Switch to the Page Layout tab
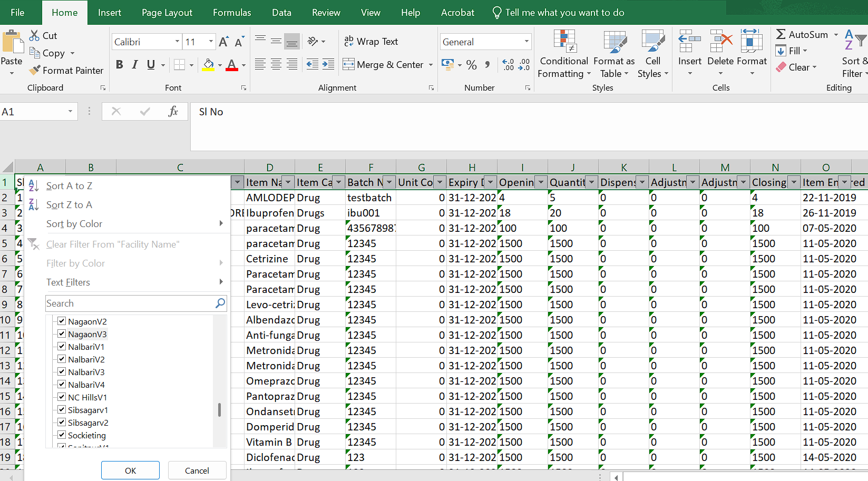This screenshot has height=481, width=868. [x=167, y=13]
